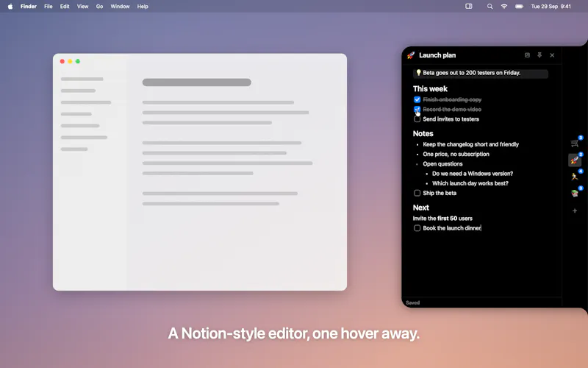The image size is (588, 368).
Task: Click the Keep the changelog short and friendly bullet
Action: click(471, 144)
